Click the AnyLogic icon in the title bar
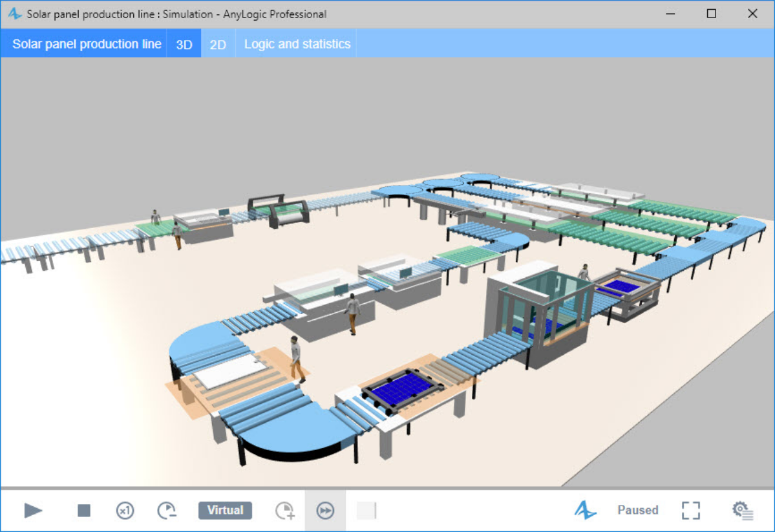Screen dimensions: 775x532 [15, 14]
